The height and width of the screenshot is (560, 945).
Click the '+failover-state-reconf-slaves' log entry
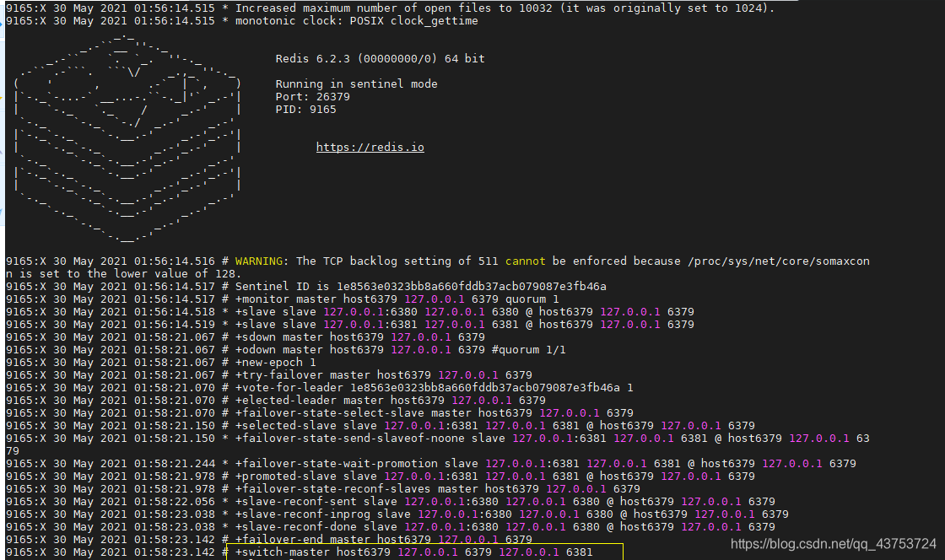pos(323,489)
